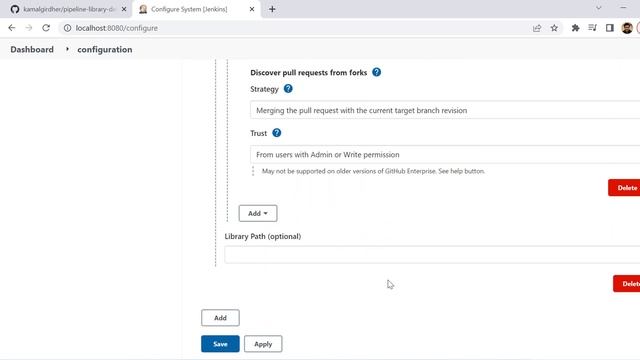
Task: Open the media control toolbar icon
Action: [592, 28]
